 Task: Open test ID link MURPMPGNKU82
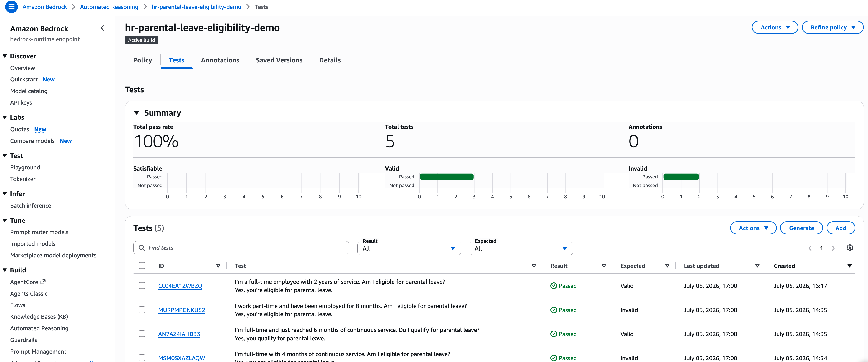182,310
